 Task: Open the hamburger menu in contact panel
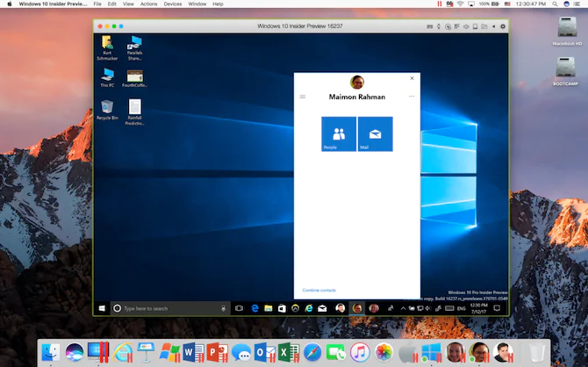tap(303, 97)
